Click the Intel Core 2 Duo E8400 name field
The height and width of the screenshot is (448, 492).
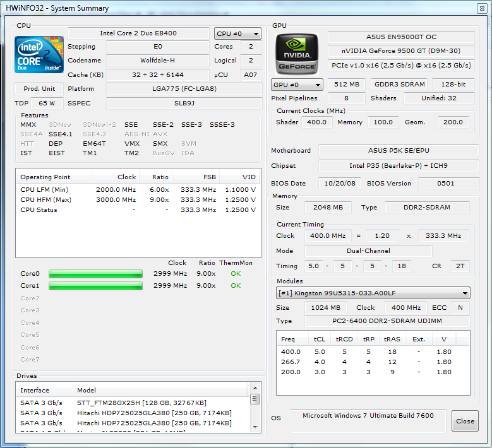tap(138, 33)
